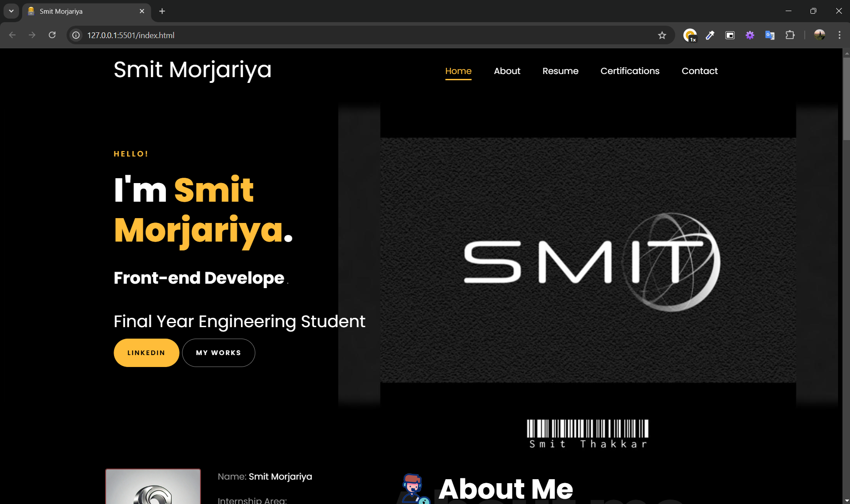Open the Contact navigation item
The height and width of the screenshot is (504, 850).
(x=699, y=71)
